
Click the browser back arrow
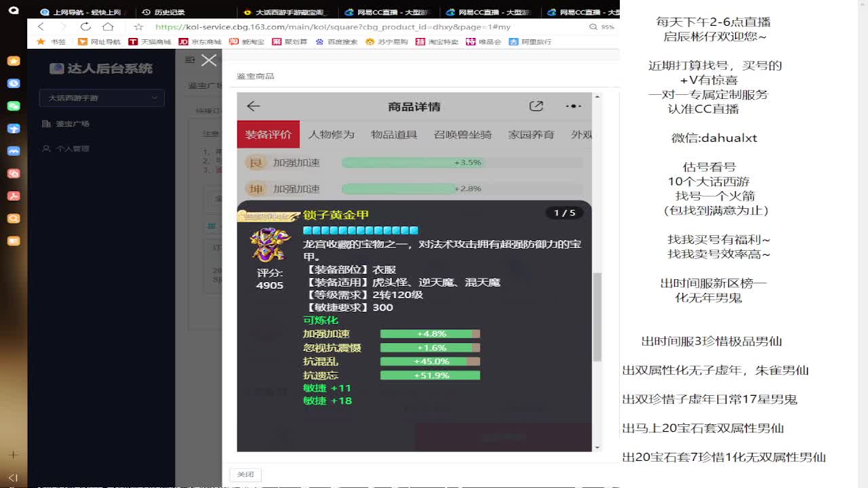(x=41, y=26)
